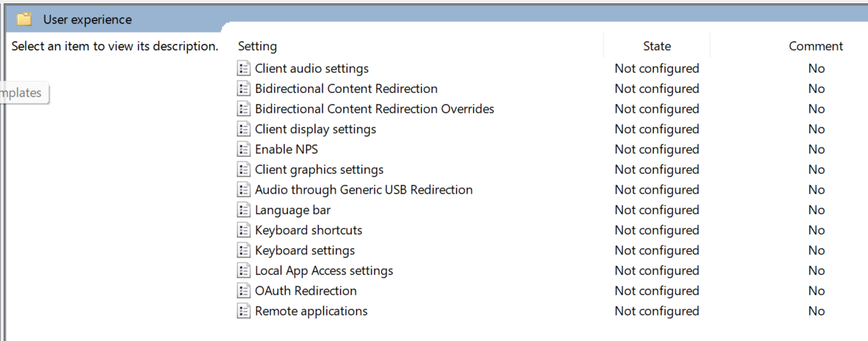Click policy icon beside Remote applications

244,311
